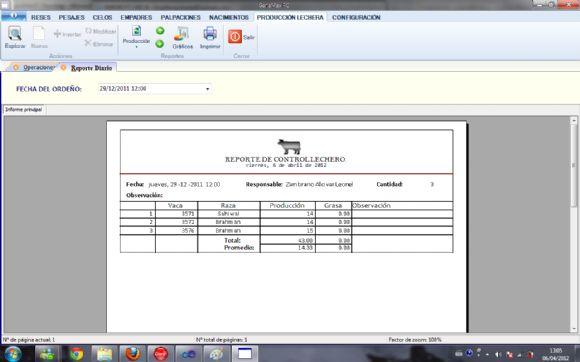Expand the Fecha del Ordeño date dropdown
Viewport: 580px width, 362px height.
pos(208,89)
